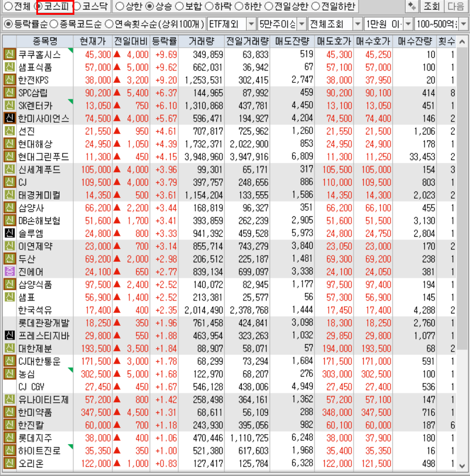This screenshot has width=470, height=476.
Task: Click the settings tool icon left of 조회
Action: click(412, 6)
